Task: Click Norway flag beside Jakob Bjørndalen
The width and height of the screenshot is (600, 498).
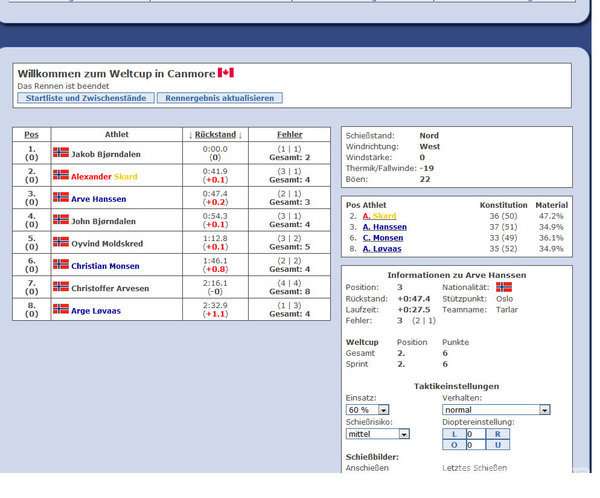Action: pyautogui.click(x=61, y=152)
